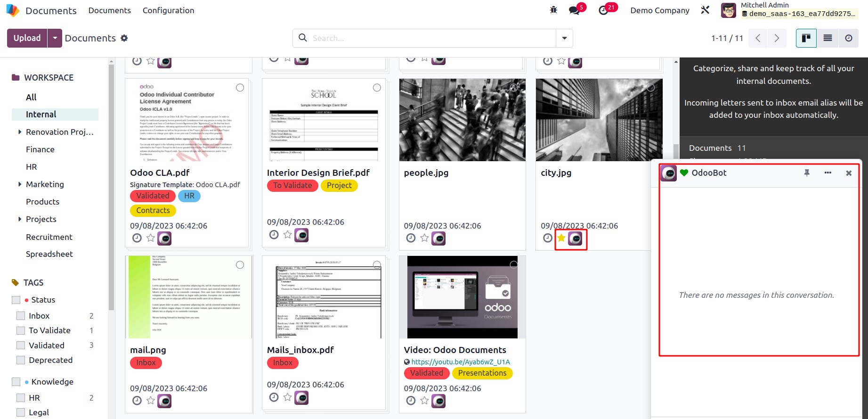
Task: Schedule activity on city.jpg
Action: pos(548,238)
